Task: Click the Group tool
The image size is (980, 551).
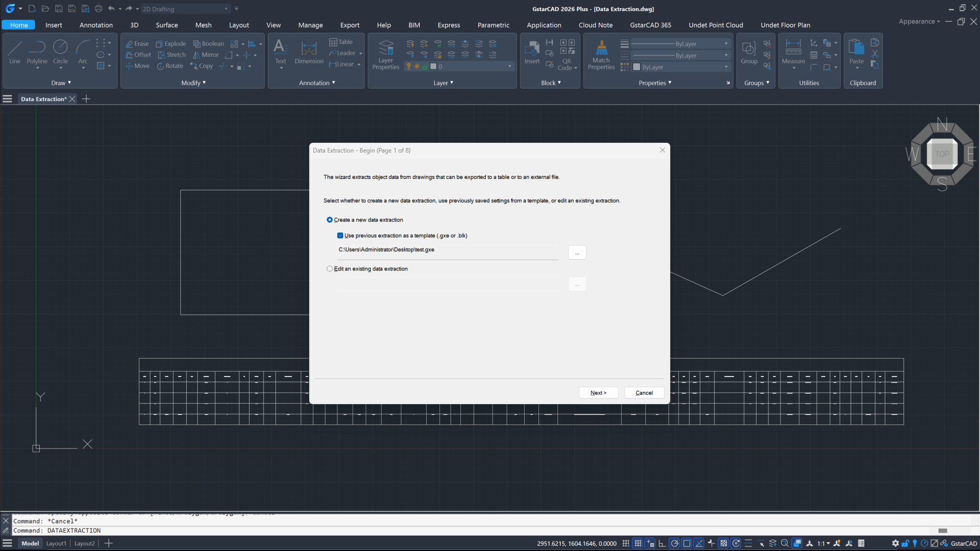Action: (749, 52)
